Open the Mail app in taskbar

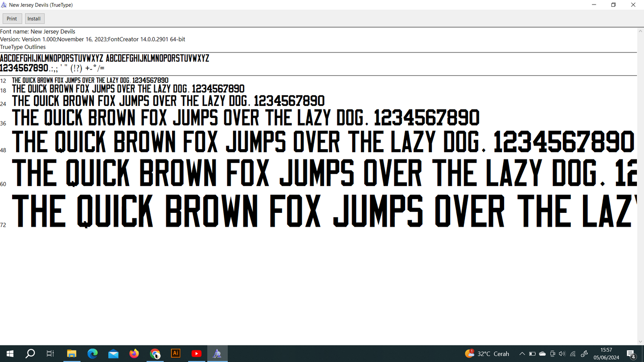[x=113, y=354]
